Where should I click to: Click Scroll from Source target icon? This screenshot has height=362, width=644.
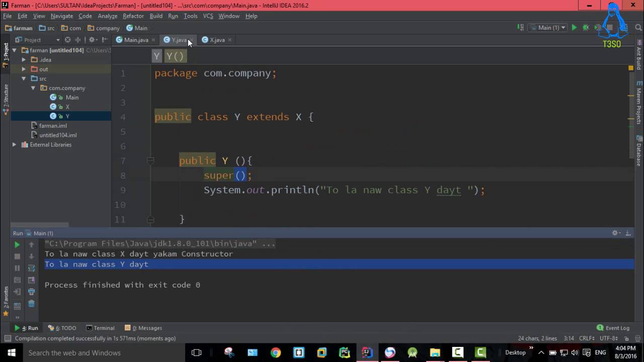click(67, 40)
